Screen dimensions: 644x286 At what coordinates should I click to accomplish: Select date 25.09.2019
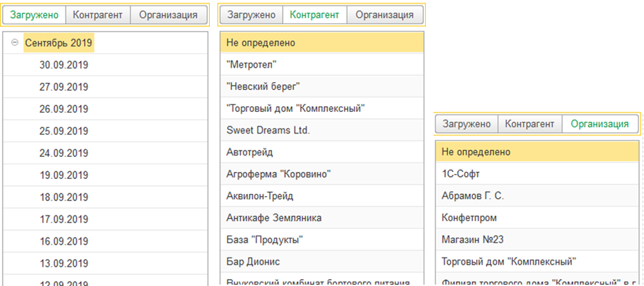tap(106, 131)
